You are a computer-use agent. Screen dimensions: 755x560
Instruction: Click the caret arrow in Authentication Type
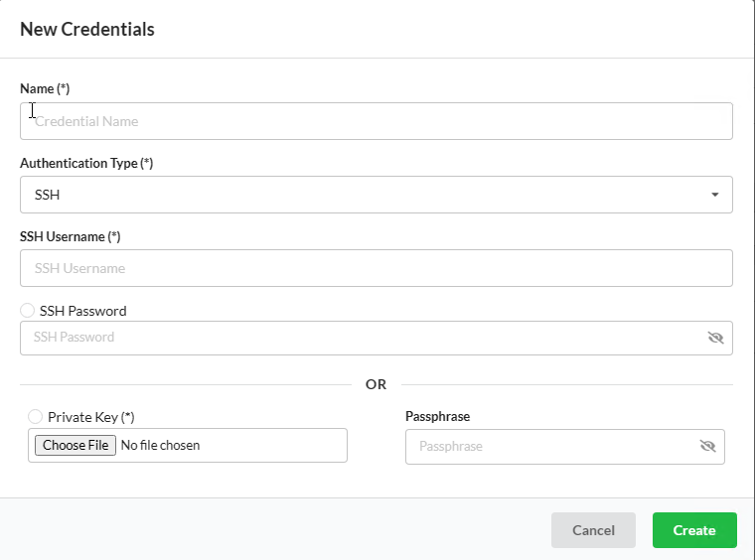coord(715,195)
